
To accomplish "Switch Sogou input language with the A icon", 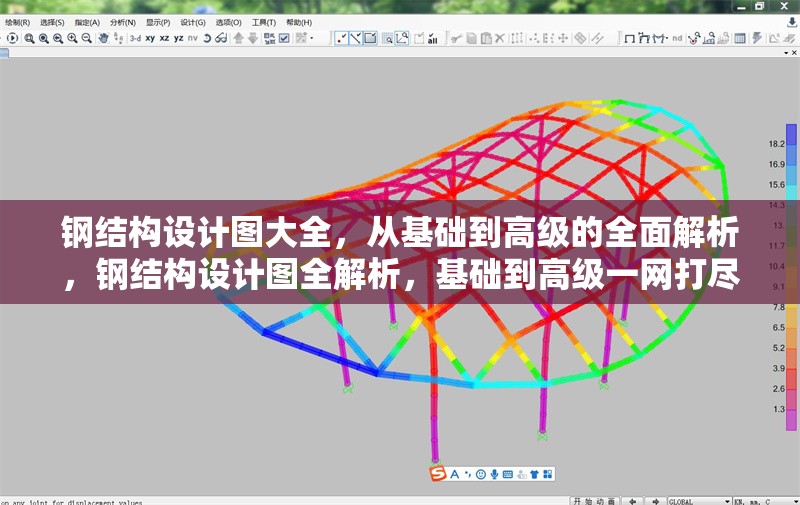I will point(455,474).
